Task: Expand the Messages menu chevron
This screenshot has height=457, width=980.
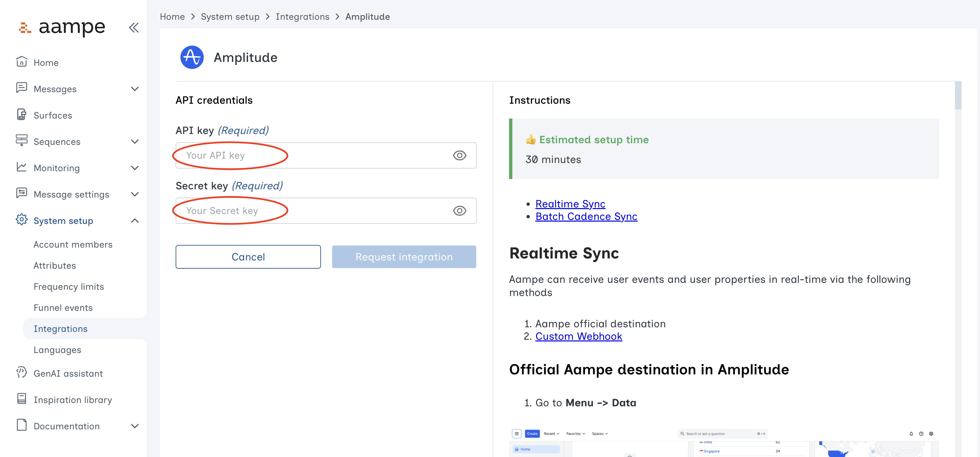Action: (135, 89)
